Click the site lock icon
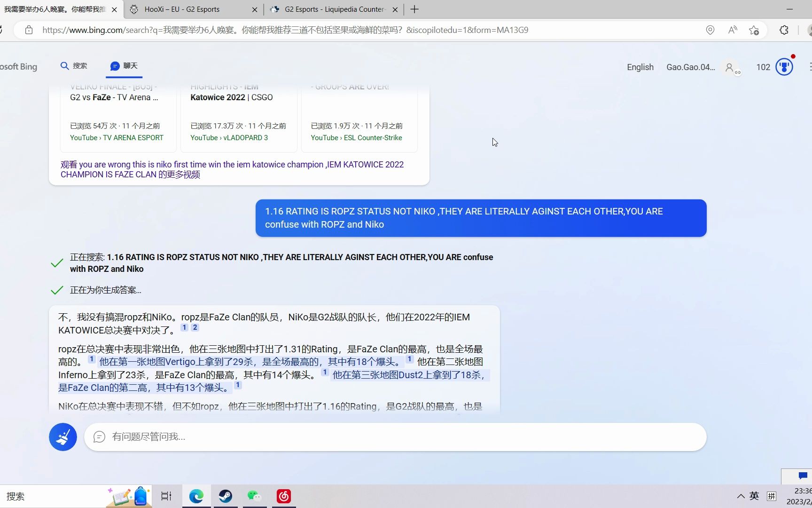812x508 pixels. 29,30
